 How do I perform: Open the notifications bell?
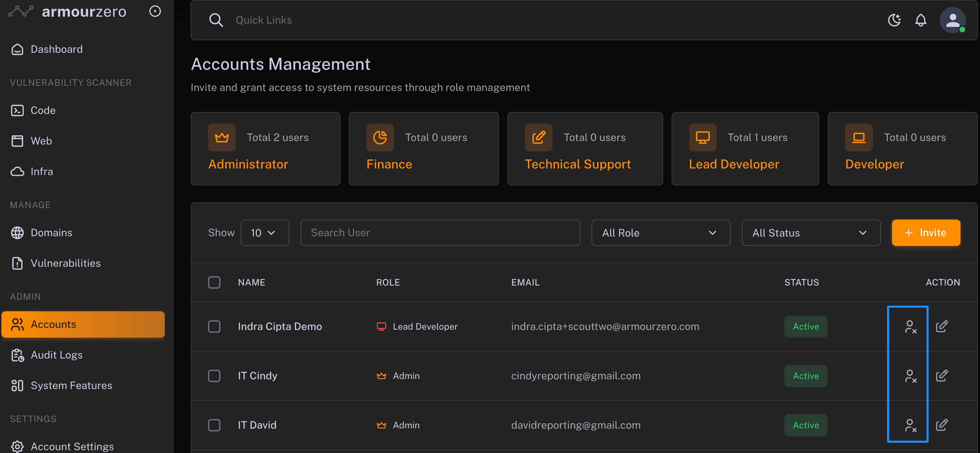(920, 20)
